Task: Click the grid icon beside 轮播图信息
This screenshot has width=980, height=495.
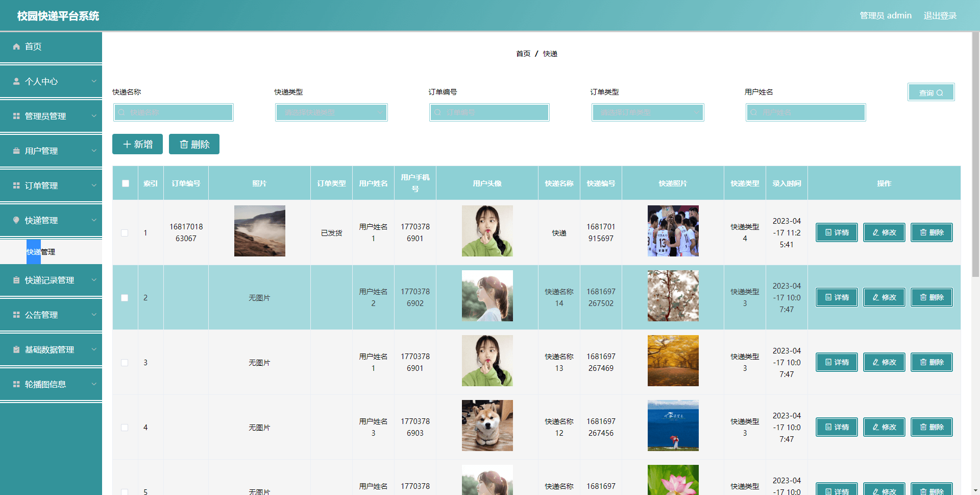Action: [16, 384]
